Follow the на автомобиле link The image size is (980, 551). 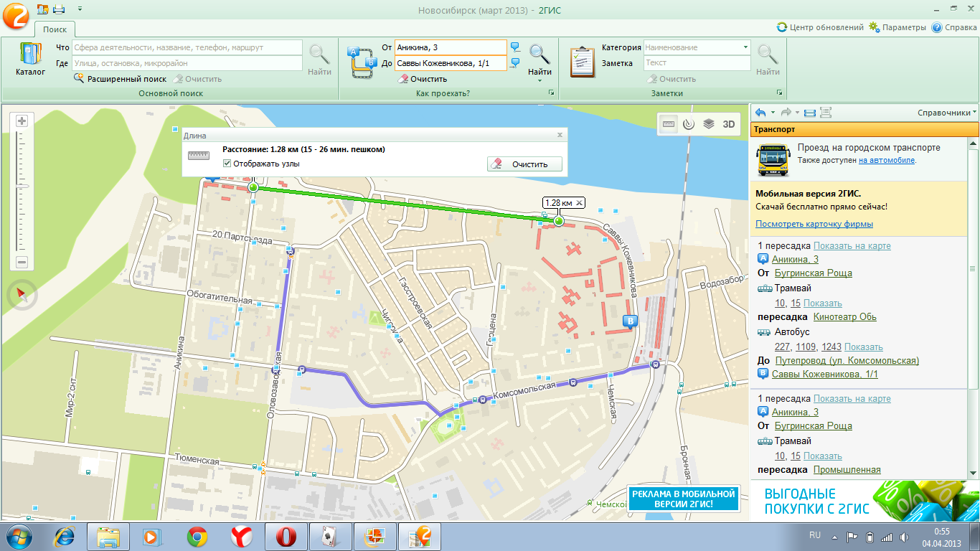point(886,160)
